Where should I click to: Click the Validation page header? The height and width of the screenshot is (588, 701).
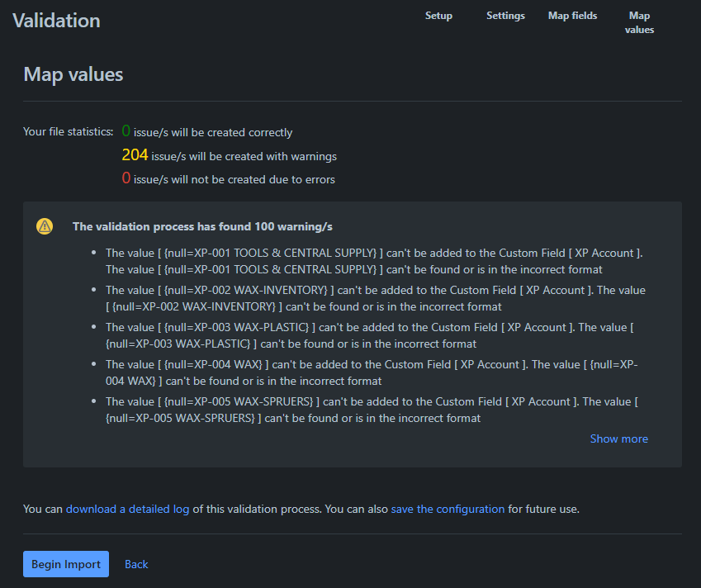coord(56,21)
